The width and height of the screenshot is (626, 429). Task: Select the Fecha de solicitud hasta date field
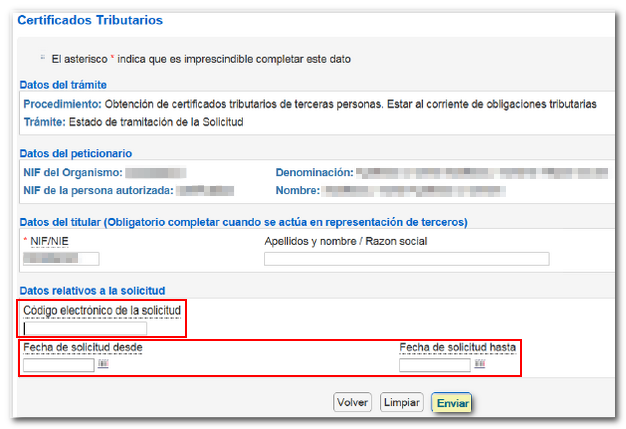click(x=435, y=365)
